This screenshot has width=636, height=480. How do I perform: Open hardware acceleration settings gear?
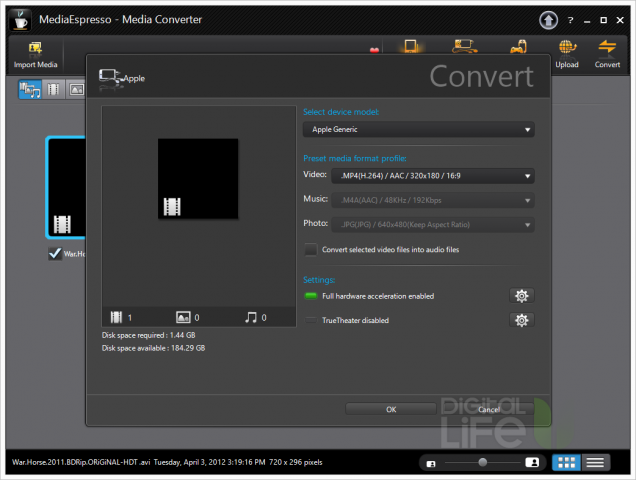(520, 296)
